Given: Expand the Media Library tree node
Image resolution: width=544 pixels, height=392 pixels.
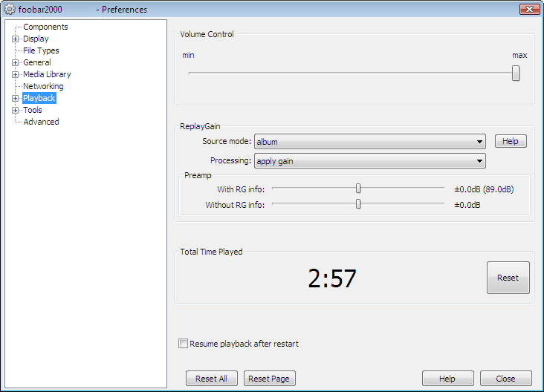Looking at the screenshot, I should [15, 74].
